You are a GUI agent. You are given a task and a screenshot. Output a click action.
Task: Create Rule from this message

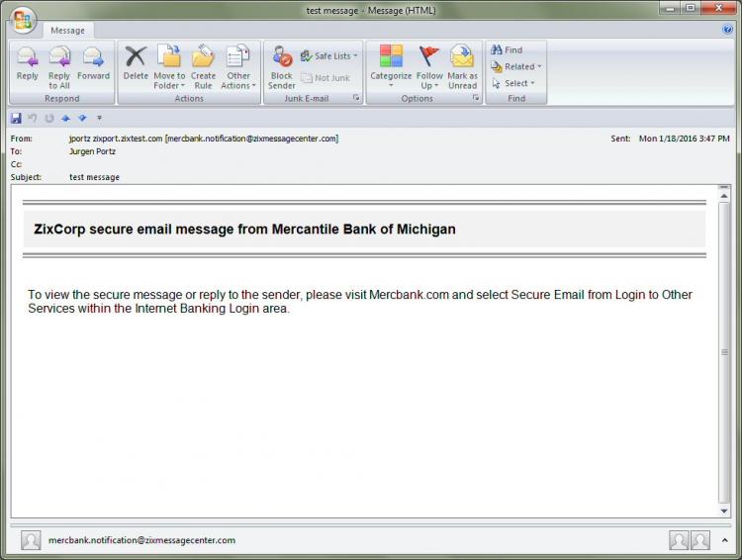pyautogui.click(x=203, y=67)
